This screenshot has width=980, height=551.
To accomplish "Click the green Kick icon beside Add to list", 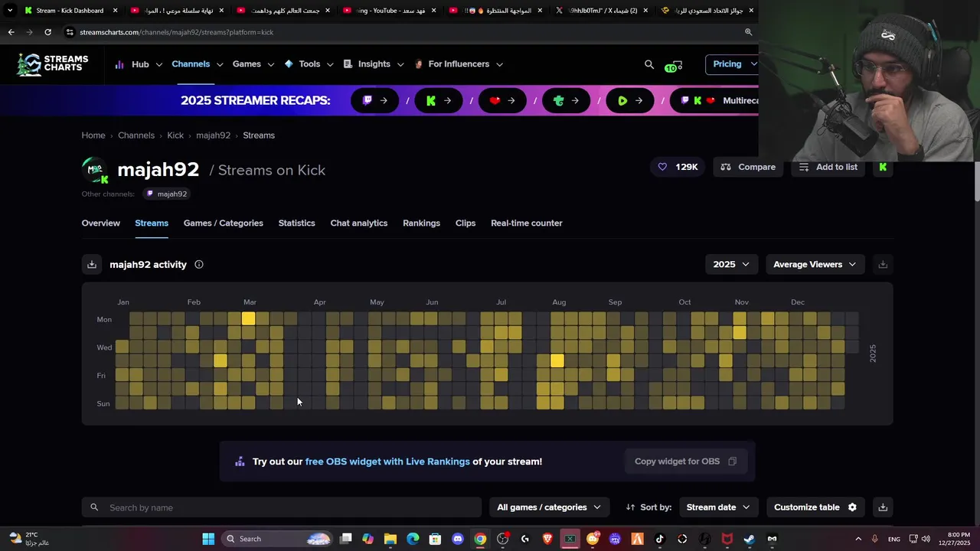I will (883, 167).
